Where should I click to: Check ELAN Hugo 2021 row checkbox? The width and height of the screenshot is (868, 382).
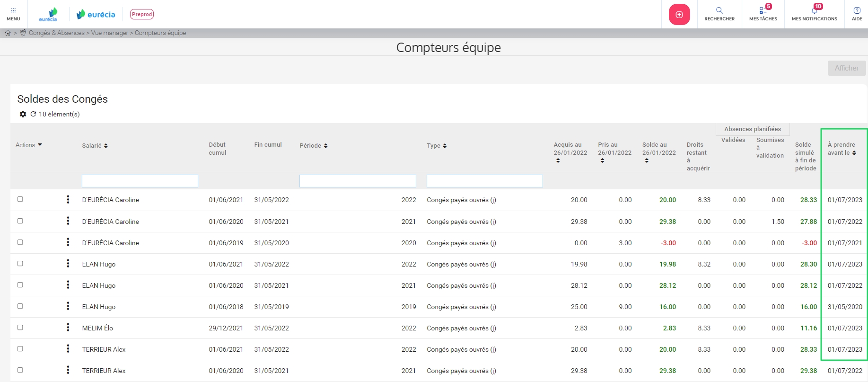click(x=20, y=285)
